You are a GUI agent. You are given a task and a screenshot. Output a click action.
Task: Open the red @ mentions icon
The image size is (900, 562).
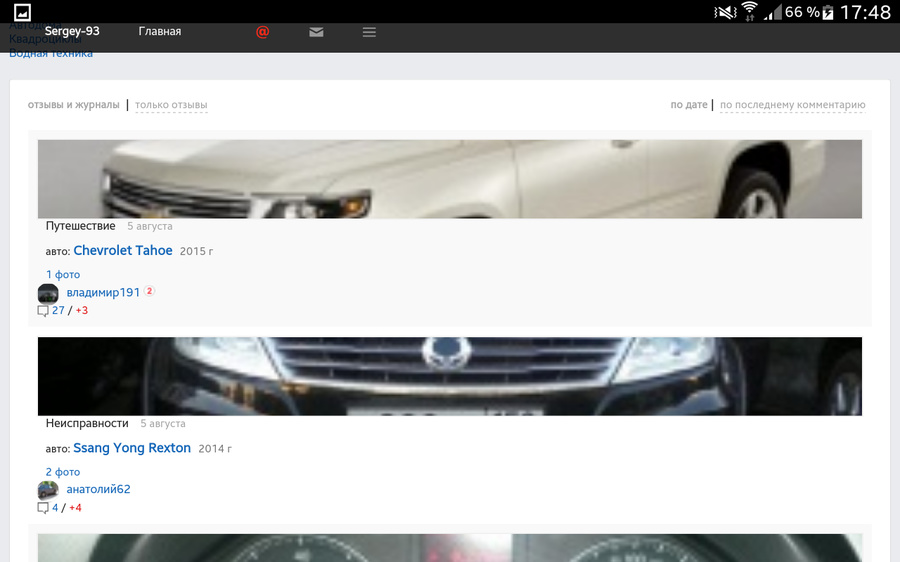[262, 32]
